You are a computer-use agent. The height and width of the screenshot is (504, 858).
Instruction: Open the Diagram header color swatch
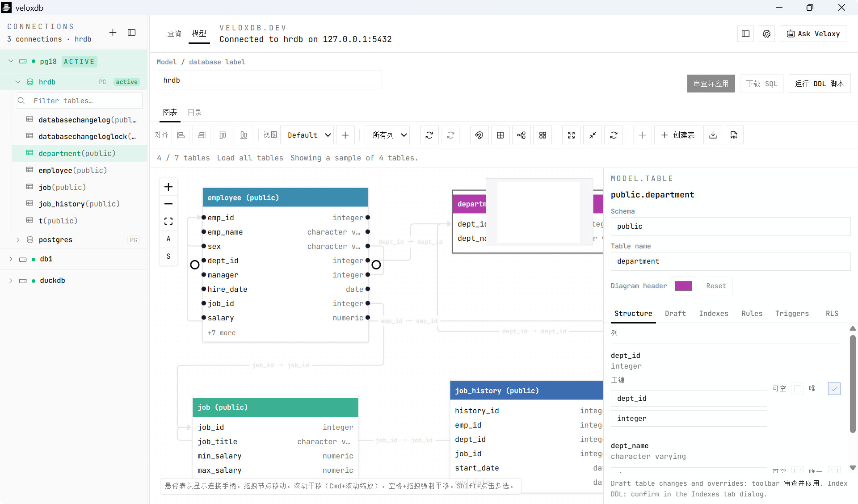(x=683, y=286)
